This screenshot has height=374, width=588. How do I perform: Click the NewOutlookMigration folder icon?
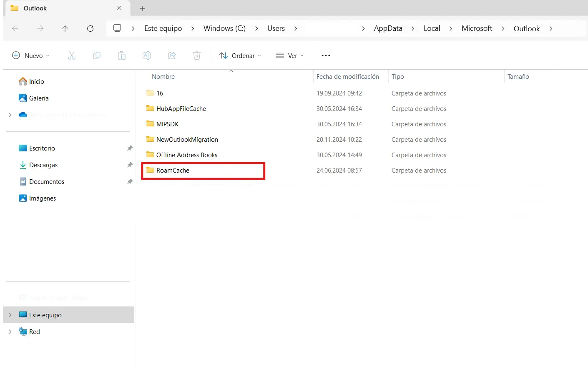click(x=150, y=139)
